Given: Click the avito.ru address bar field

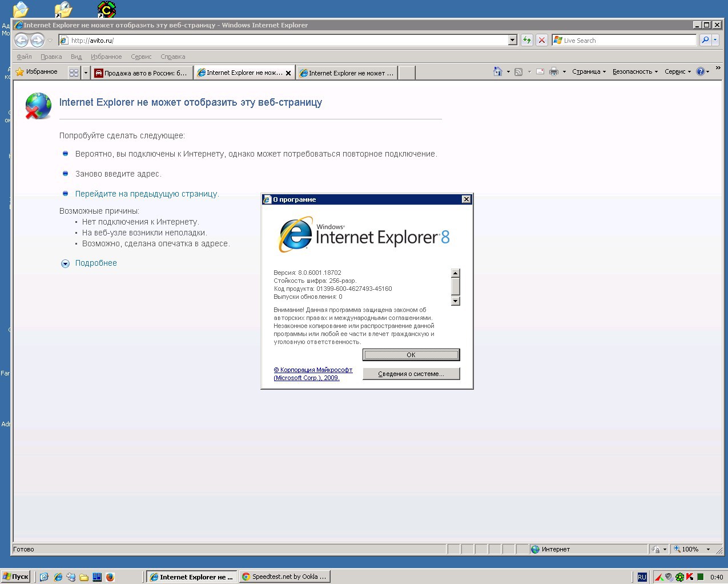Looking at the screenshot, I should (283, 40).
